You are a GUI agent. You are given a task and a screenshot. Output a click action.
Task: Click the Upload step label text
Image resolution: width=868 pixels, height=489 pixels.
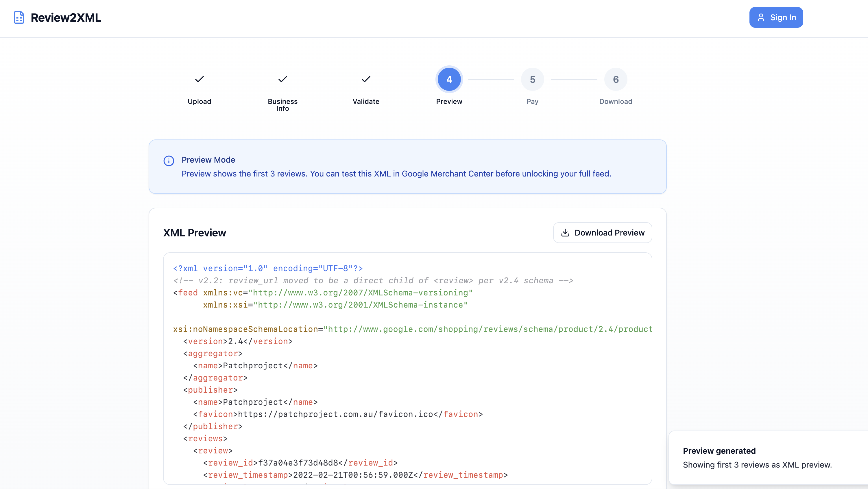pyautogui.click(x=199, y=101)
